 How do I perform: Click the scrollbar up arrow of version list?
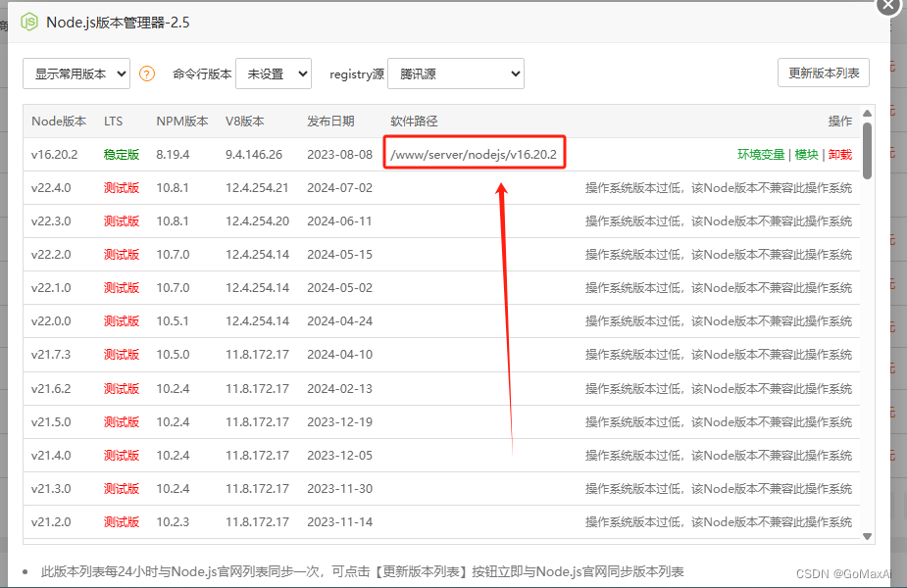(x=867, y=114)
